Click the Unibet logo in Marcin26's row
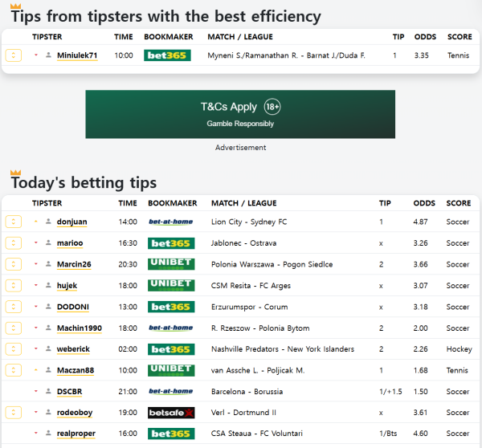This screenshot has height=448, width=482. (x=171, y=264)
